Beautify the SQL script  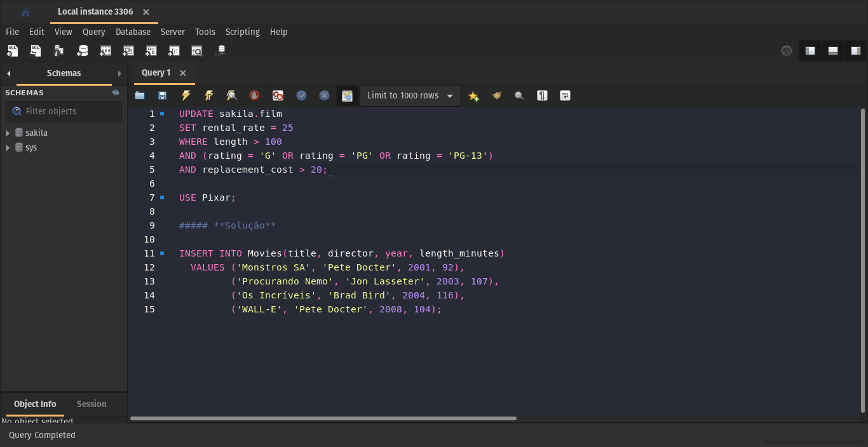tap(496, 95)
